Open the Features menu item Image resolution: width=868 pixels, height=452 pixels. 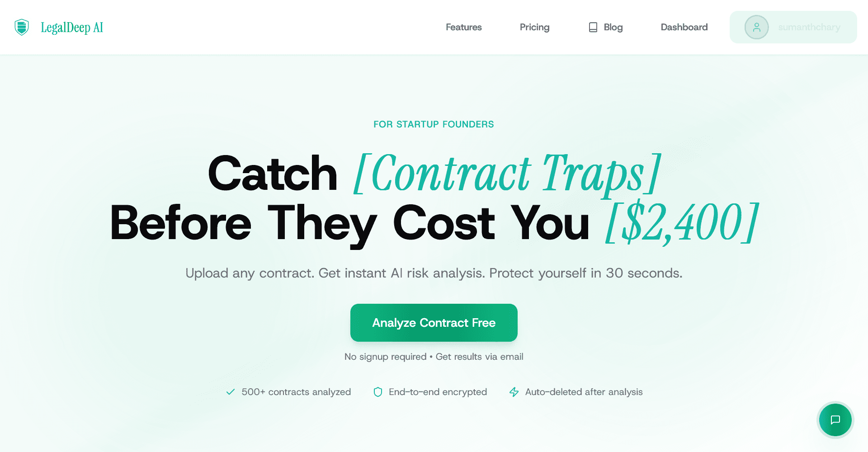[x=463, y=27]
